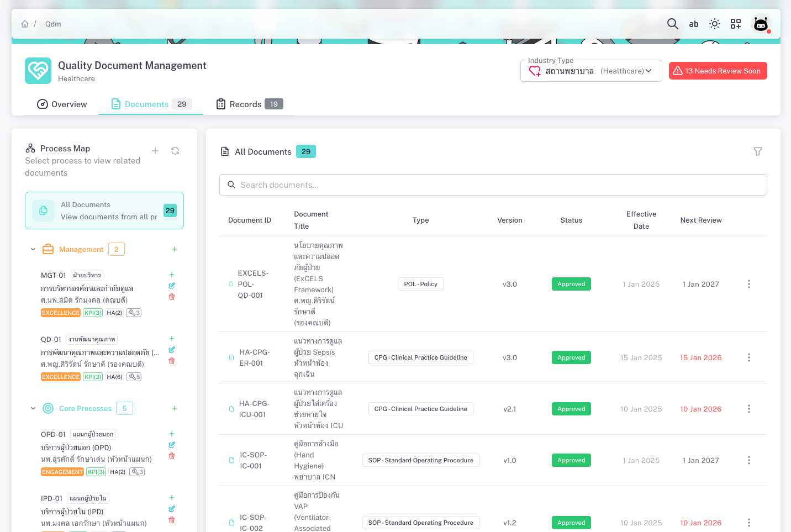Open the user avatar menu

tap(761, 24)
